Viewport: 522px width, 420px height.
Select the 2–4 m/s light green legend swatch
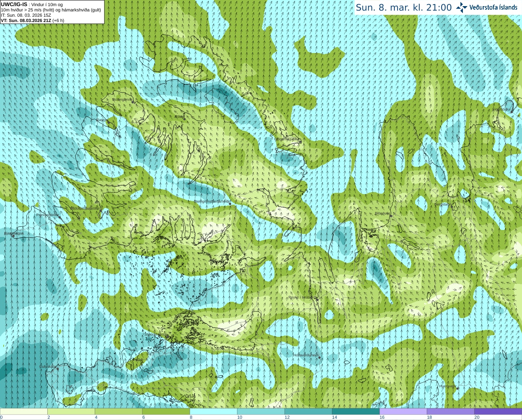[71, 411]
